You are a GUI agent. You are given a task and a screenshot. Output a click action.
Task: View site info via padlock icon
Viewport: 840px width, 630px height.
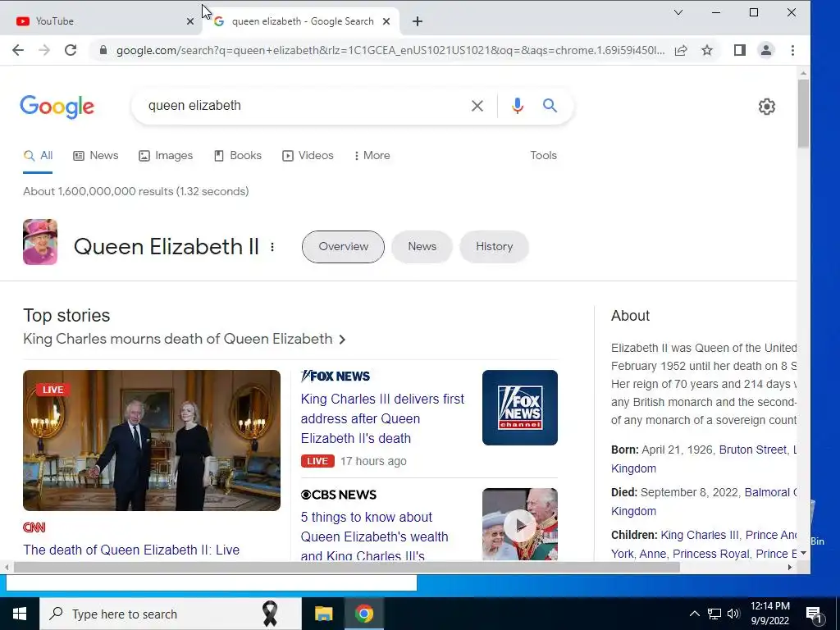pyautogui.click(x=103, y=50)
